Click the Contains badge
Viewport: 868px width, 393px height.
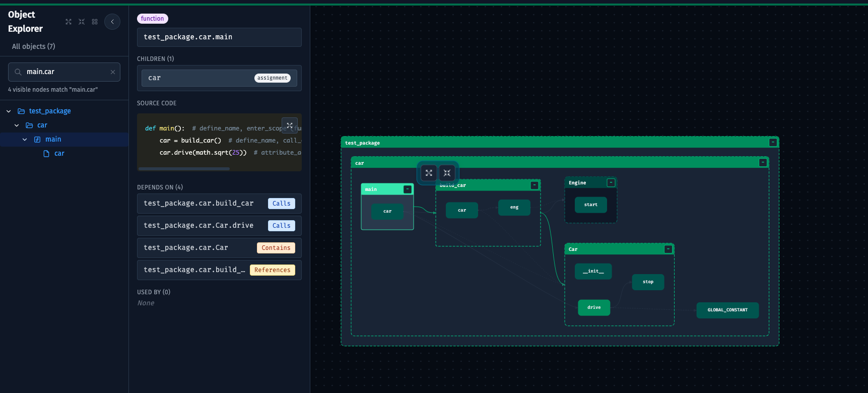point(276,248)
